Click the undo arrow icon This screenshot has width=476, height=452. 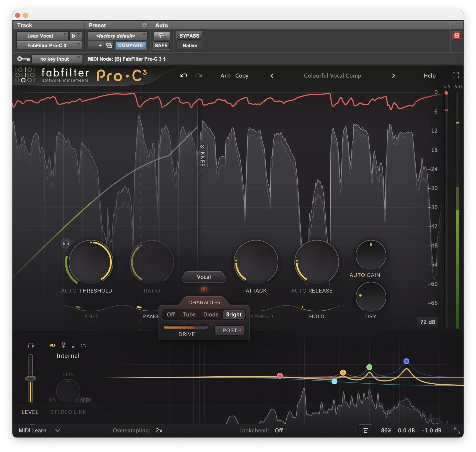coord(183,75)
